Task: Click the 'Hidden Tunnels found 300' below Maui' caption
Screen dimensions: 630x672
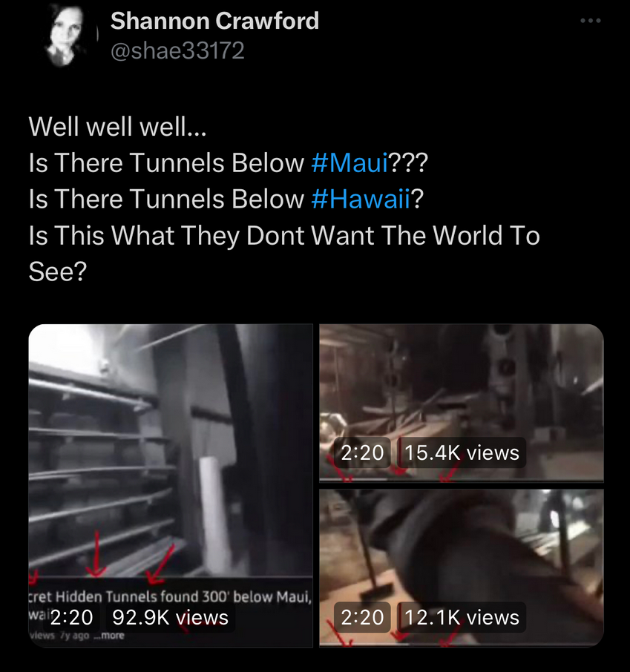Action: click(x=183, y=596)
